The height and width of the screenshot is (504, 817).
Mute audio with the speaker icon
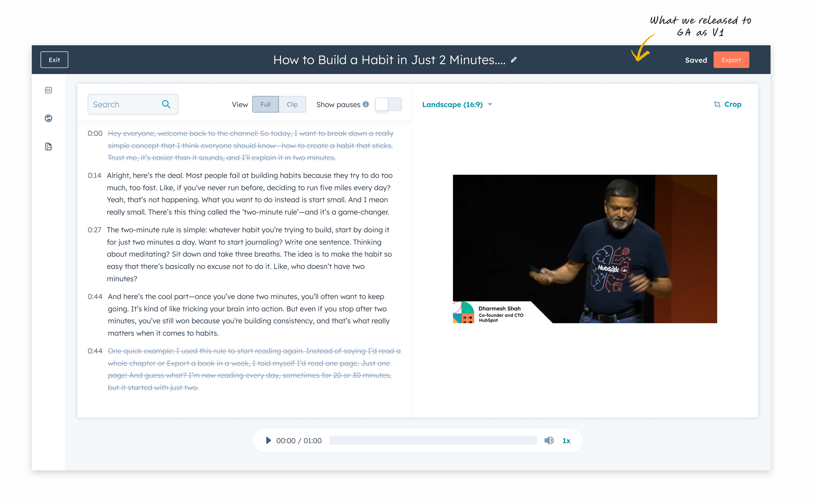[x=549, y=440]
